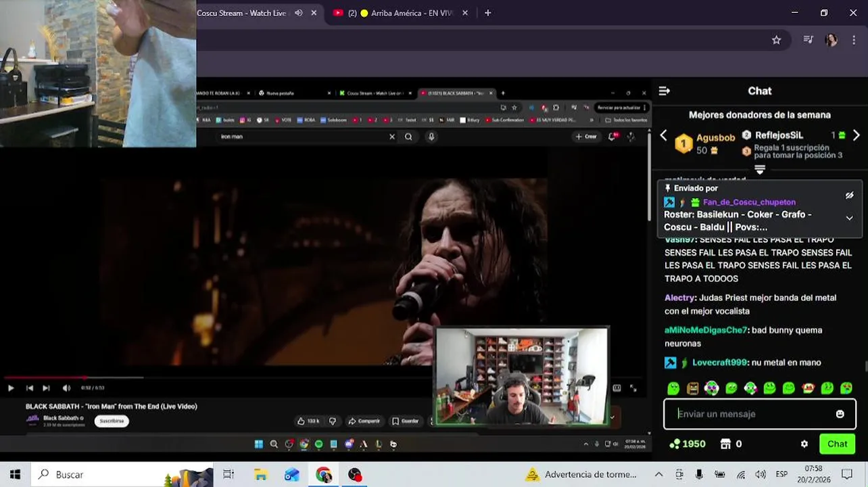Collapse the chat panel with the arrow icon
The image size is (868, 487).
[664, 91]
